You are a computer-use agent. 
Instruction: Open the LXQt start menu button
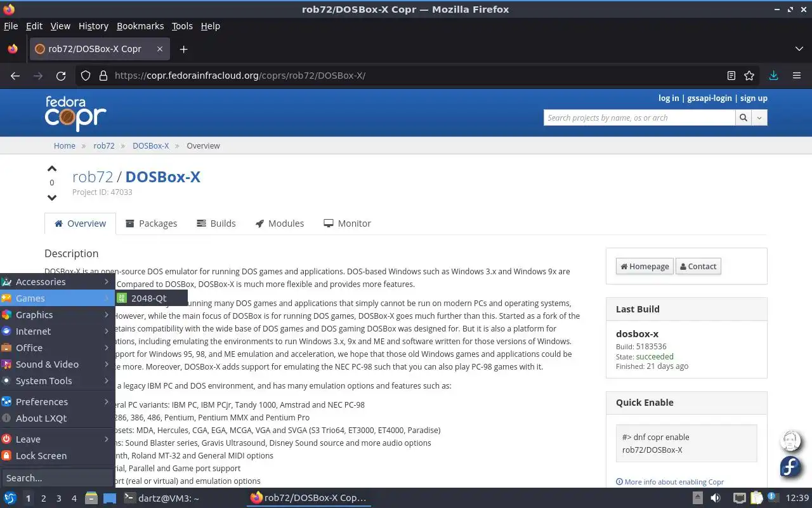tap(10, 498)
